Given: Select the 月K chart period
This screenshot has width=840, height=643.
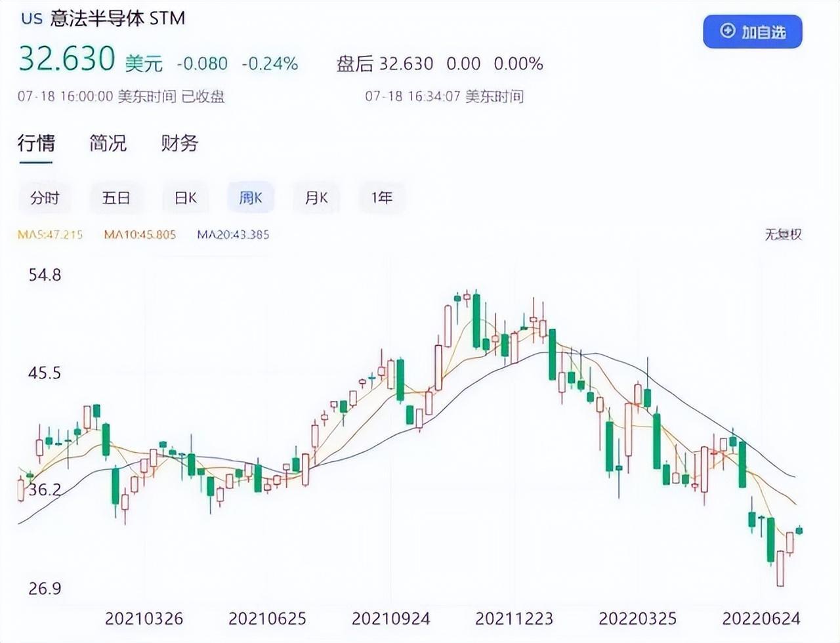Looking at the screenshot, I should point(316,197).
